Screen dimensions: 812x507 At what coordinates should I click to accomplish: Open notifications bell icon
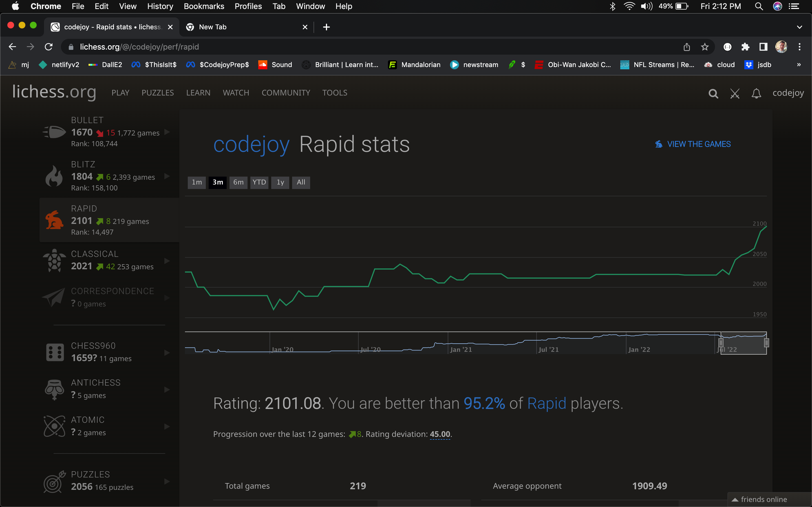click(756, 94)
